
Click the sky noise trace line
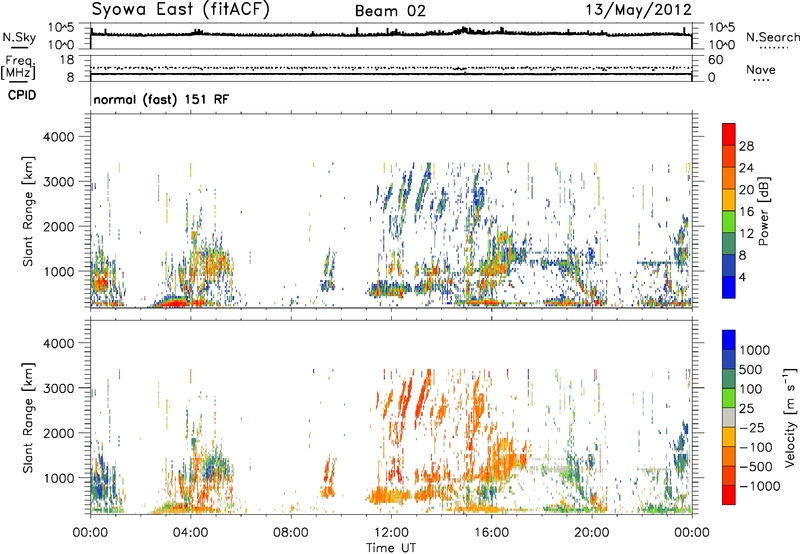coord(391,34)
